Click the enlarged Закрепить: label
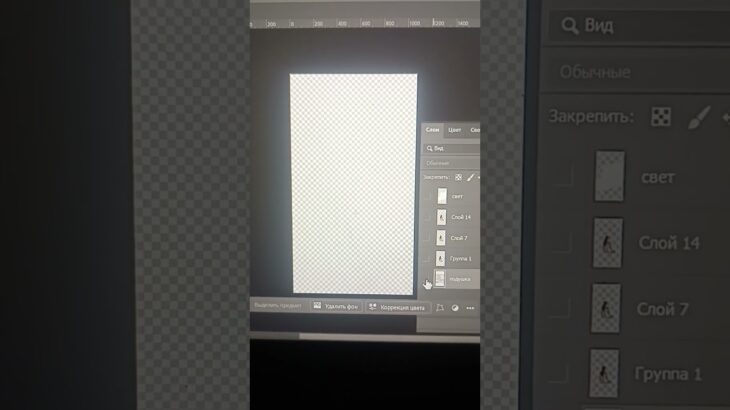 click(591, 116)
